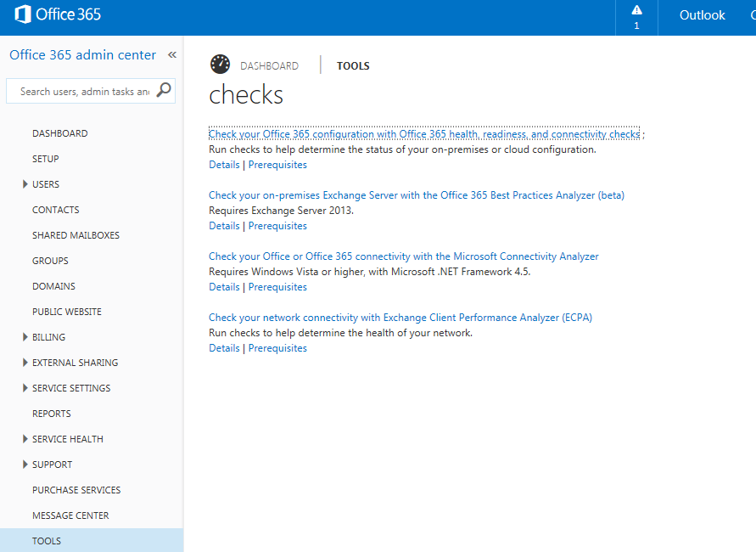Image resolution: width=756 pixels, height=552 pixels.
Task: Open SHARED MAILBOXES page
Action: click(x=76, y=235)
